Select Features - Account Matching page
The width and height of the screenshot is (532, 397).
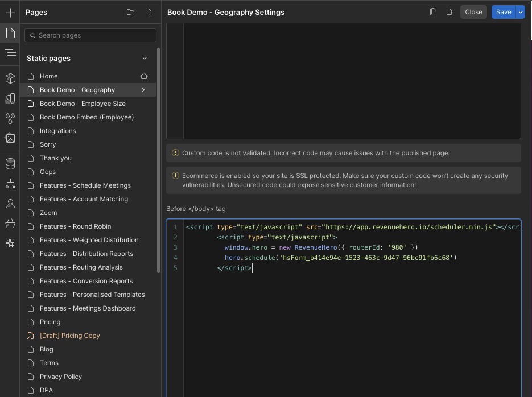coord(88,199)
